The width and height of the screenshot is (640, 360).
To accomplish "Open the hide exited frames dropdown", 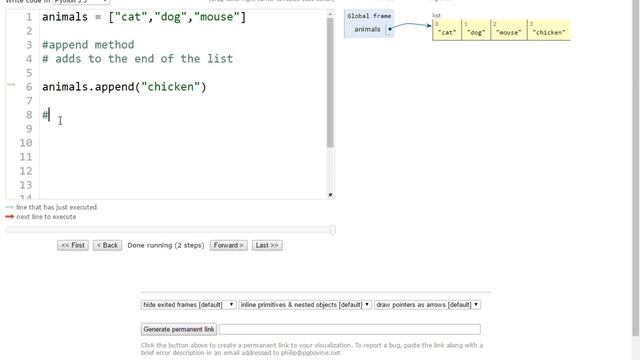I will pos(188,305).
